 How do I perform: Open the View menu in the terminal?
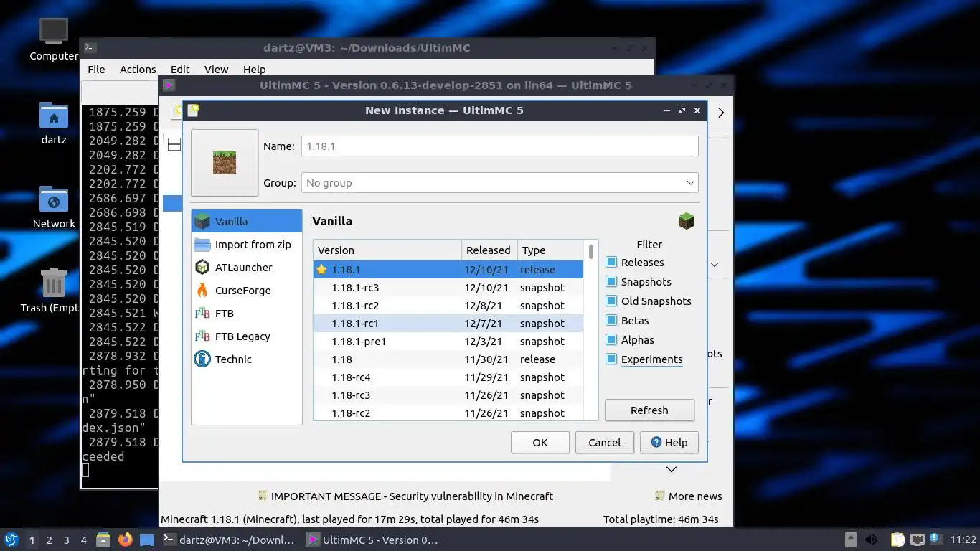[x=216, y=70]
